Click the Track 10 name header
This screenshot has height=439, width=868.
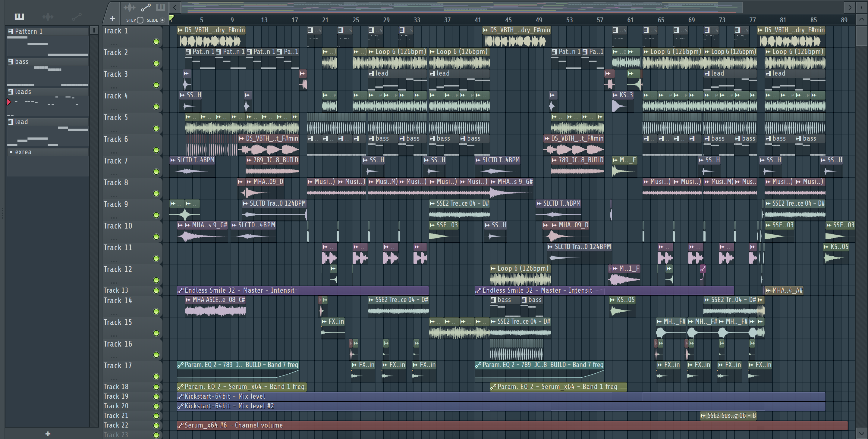118,226
